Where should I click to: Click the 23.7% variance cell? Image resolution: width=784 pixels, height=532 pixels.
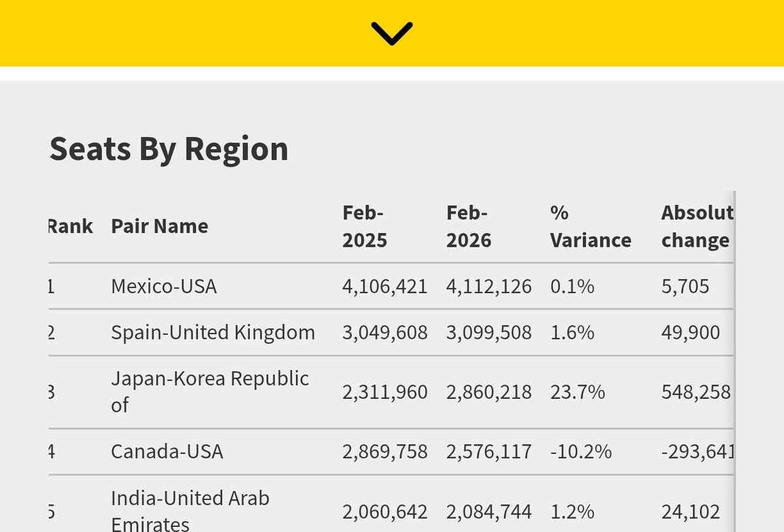point(578,392)
